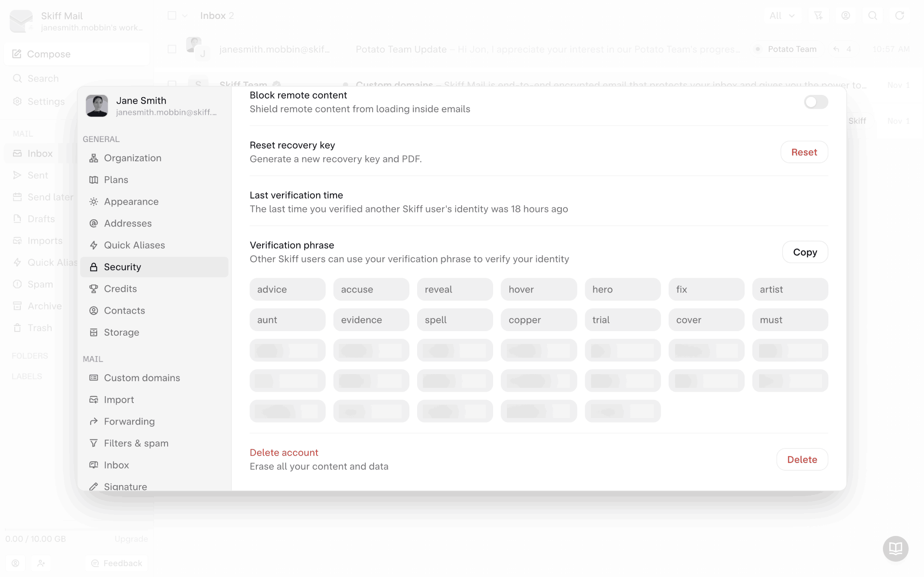924x577 pixels.
Task: Check the select-all checkbox beside Inbox
Action: [172, 16]
